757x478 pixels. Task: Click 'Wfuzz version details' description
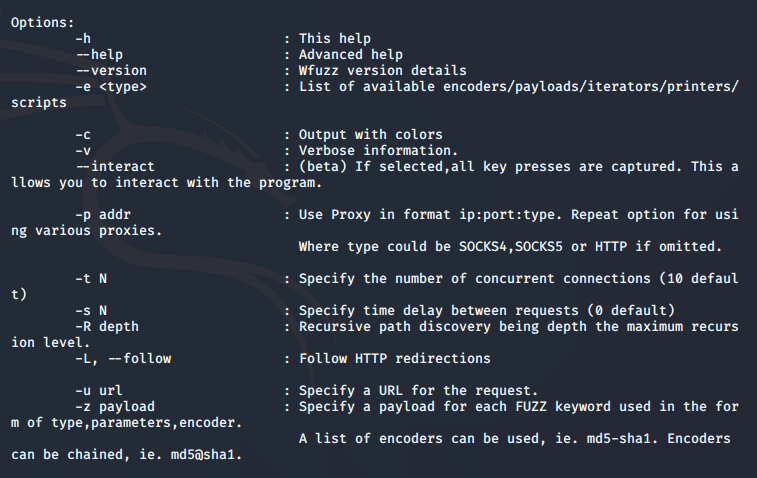383,70
